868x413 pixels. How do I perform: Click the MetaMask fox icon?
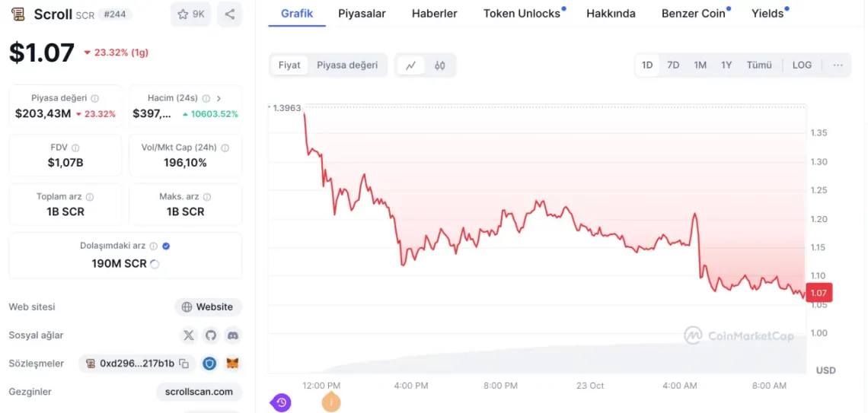click(x=232, y=364)
